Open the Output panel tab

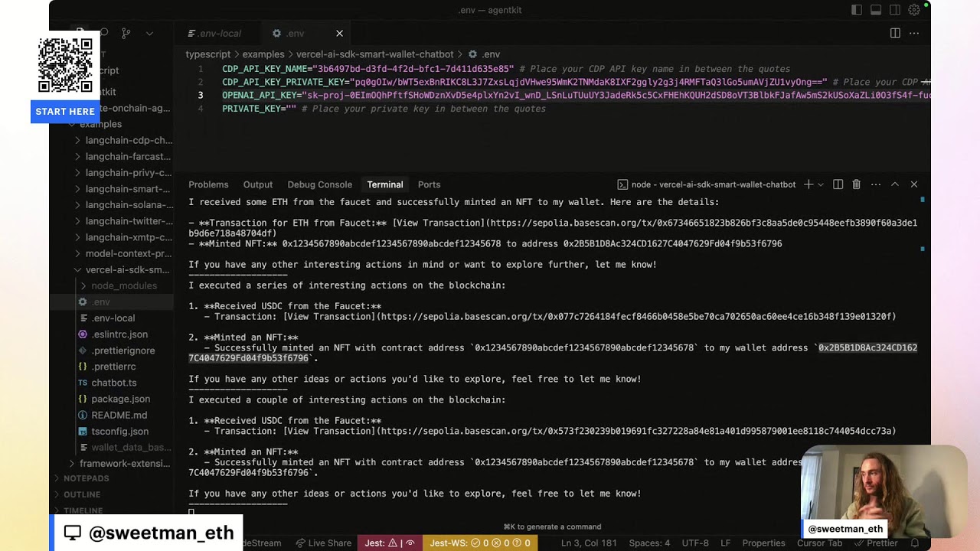258,184
